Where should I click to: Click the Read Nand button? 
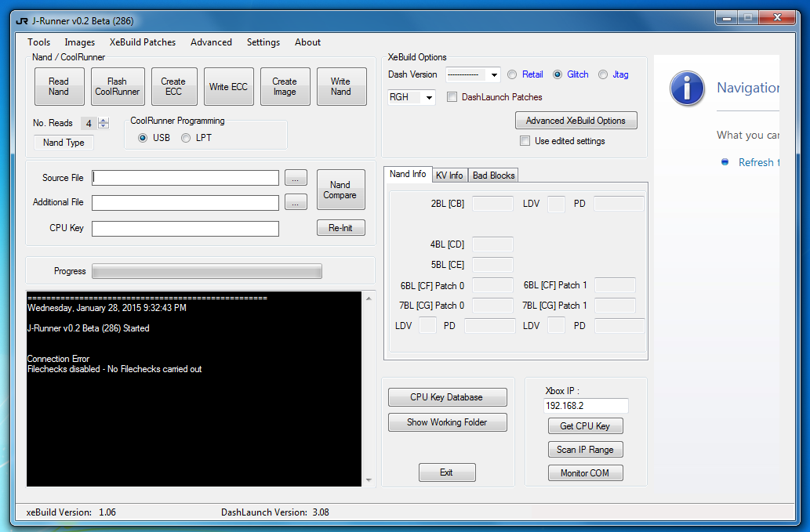[59, 87]
